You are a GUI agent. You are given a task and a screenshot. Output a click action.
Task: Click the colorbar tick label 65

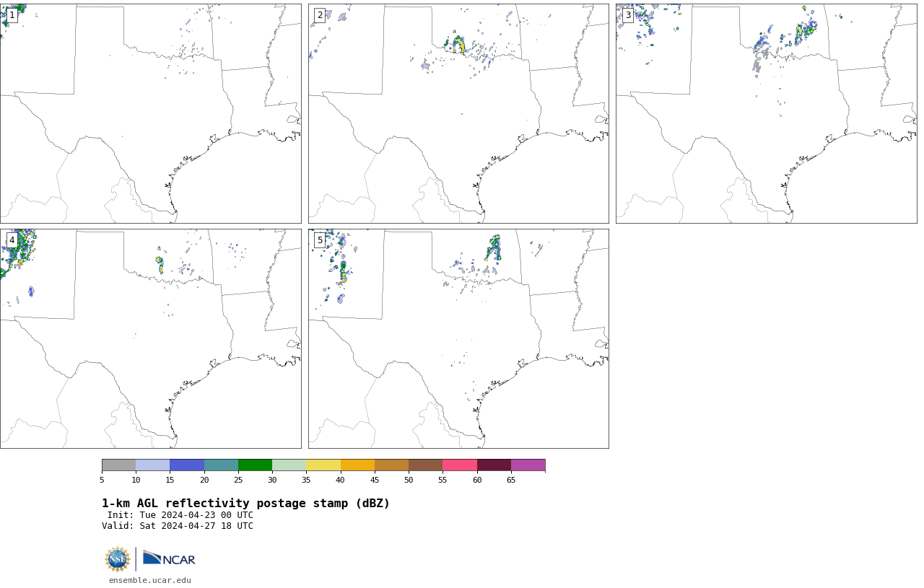click(511, 480)
